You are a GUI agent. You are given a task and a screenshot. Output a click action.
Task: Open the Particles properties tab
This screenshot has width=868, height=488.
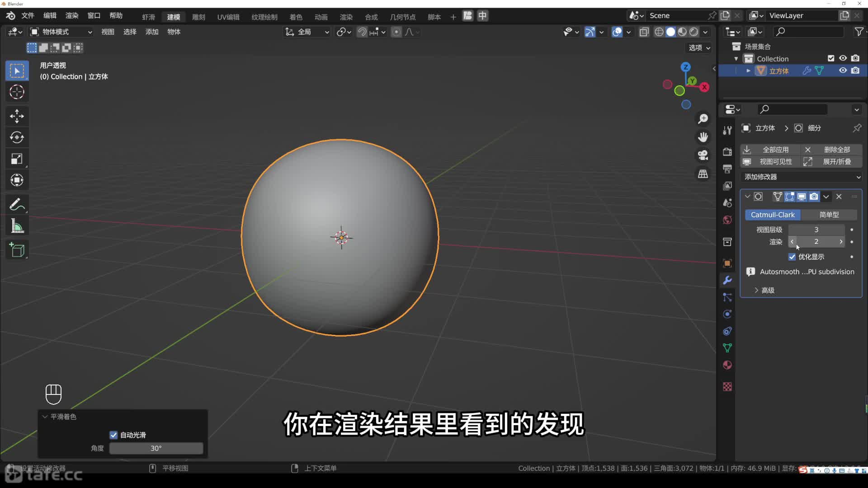(727, 297)
